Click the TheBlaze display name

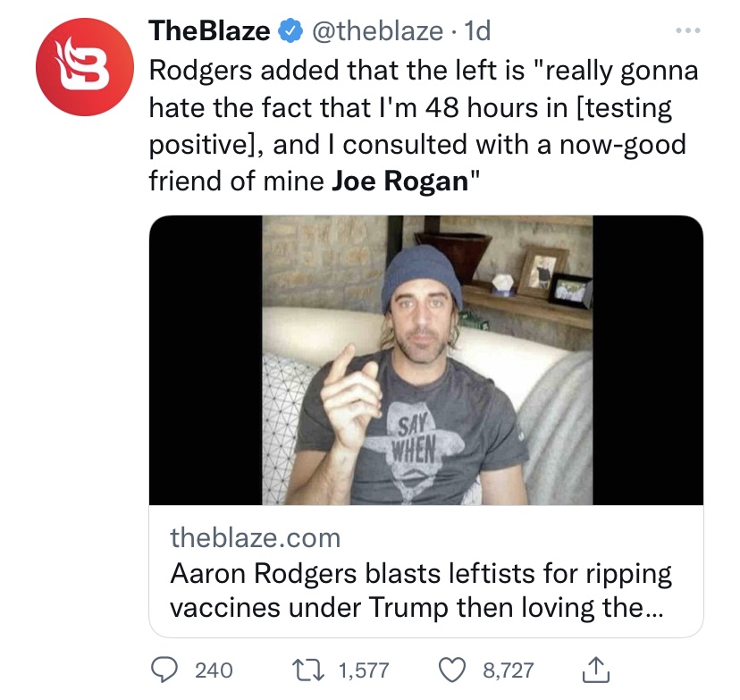(x=209, y=31)
